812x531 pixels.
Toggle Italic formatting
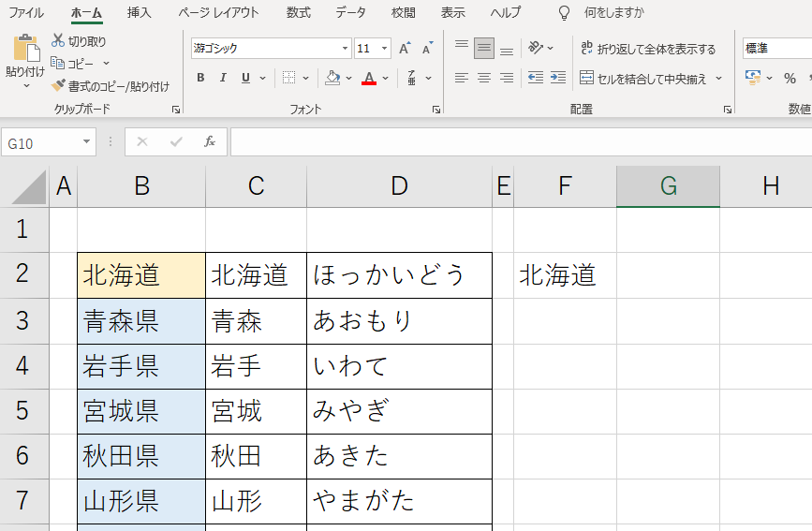(223, 78)
